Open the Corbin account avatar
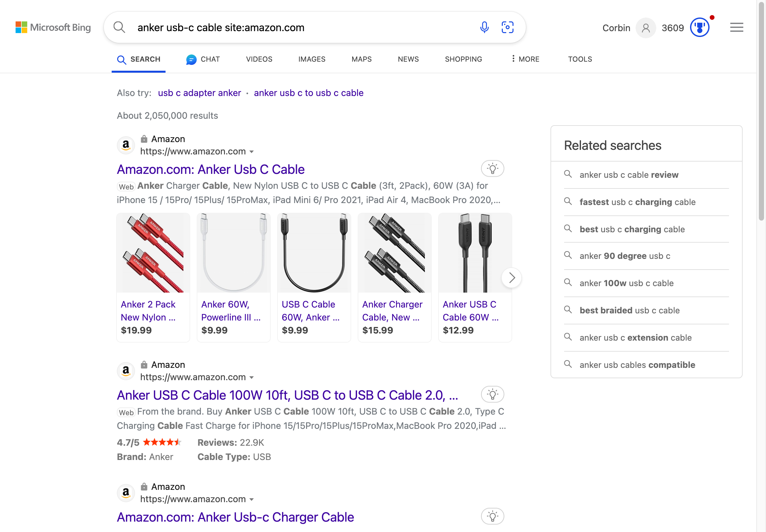 pyautogui.click(x=646, y=28)
